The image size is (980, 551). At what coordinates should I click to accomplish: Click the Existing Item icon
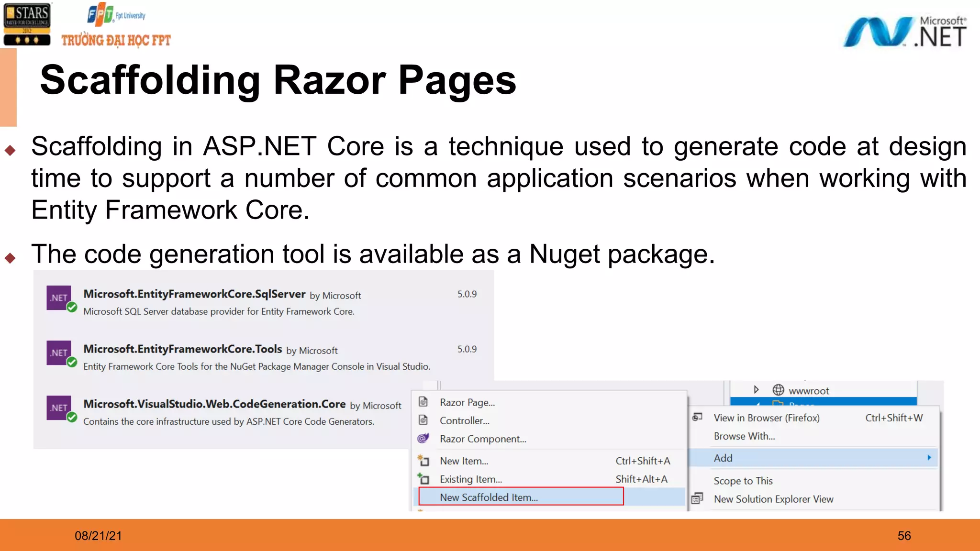click(423, 479)
